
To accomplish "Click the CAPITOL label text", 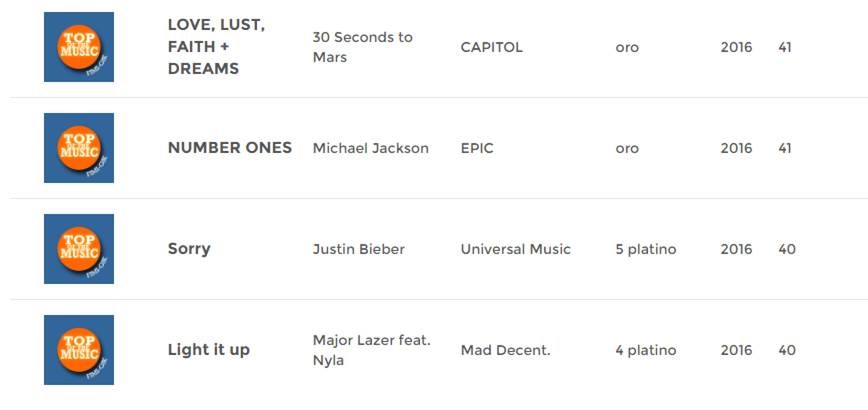I will tap(492, 48).
